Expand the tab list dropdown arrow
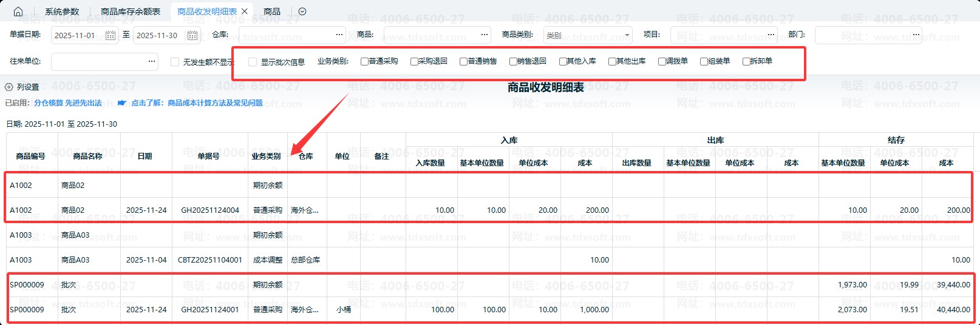This screenshot has height=325, width=980. pyautogui.click(x=302, y=12)
